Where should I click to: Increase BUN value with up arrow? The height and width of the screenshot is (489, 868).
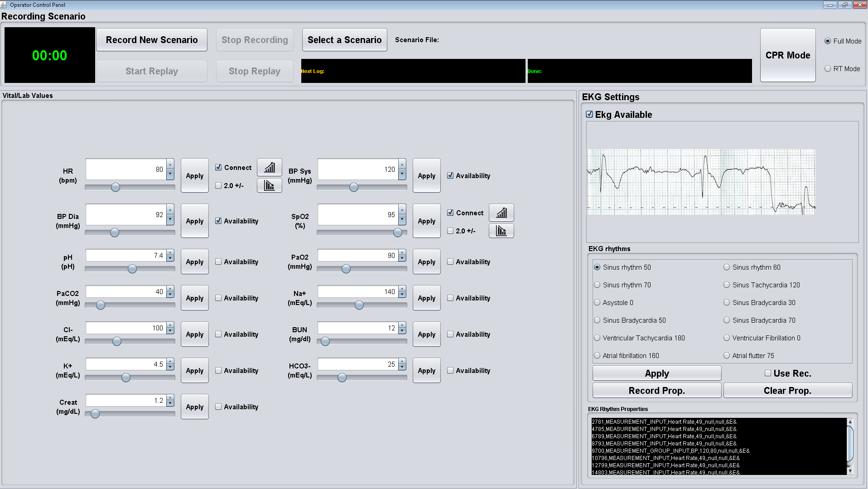click(x=402, y=325)
